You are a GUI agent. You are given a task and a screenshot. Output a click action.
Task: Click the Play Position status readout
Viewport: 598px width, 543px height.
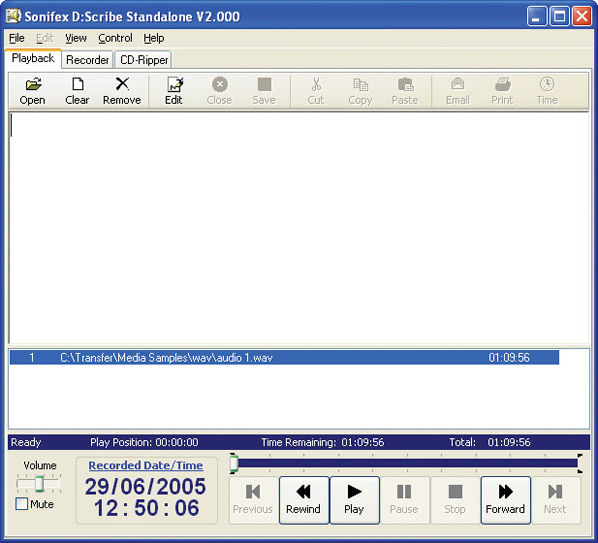[144, 442]
